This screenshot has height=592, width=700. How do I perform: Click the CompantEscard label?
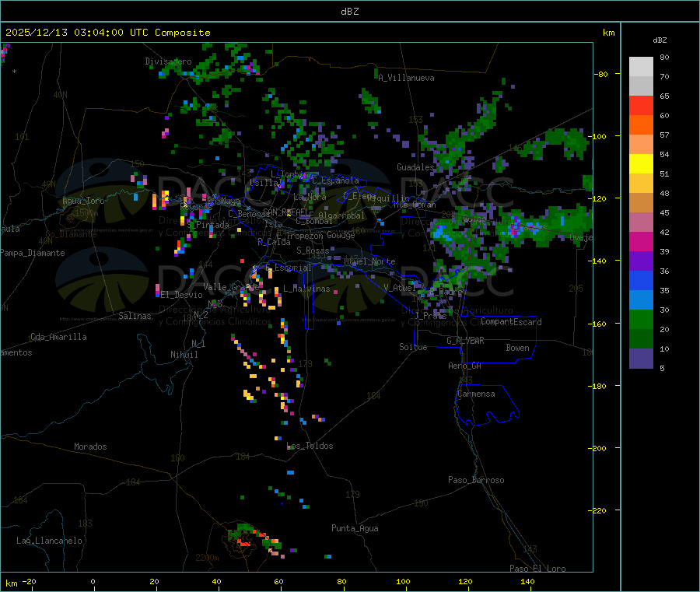coord(511,322)
